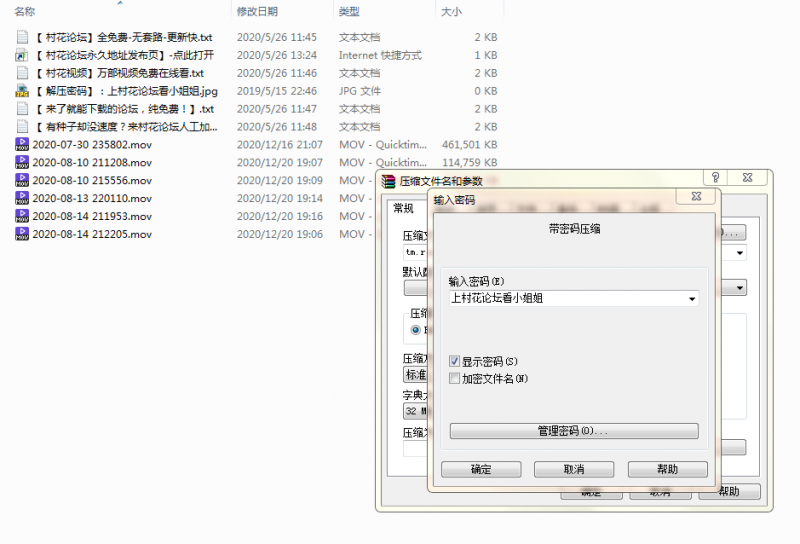
Task: Click the browse button at archive name row's right
Action: point(734,233)
